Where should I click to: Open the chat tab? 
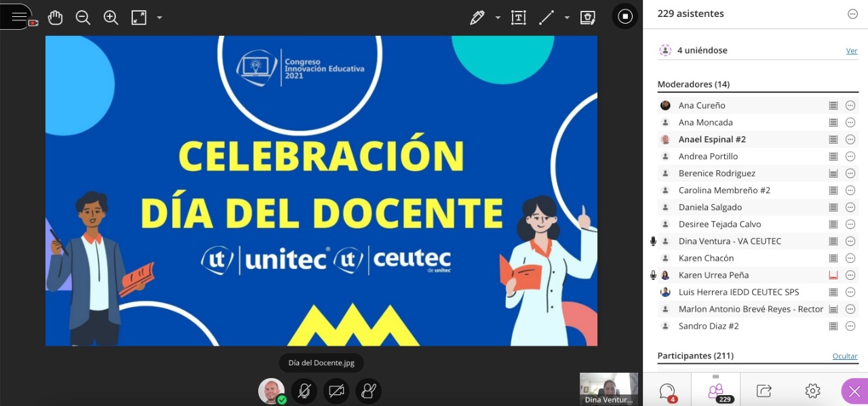(x=667, y=391)
